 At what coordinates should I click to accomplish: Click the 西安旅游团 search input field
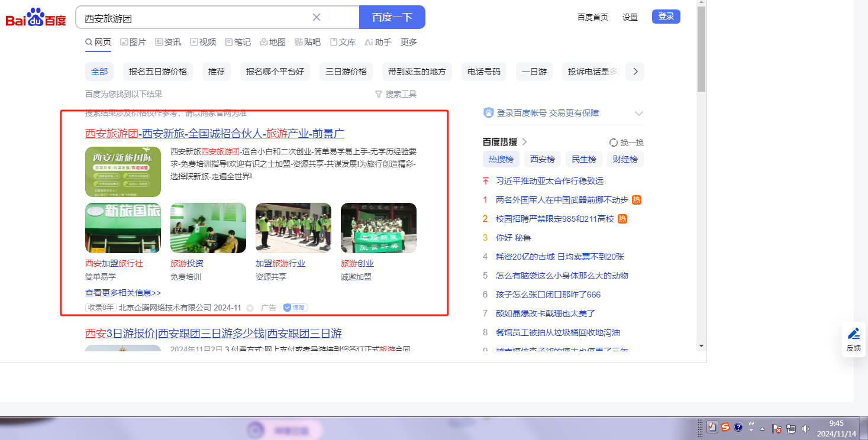pyautogui.click(x=195, y=18)
